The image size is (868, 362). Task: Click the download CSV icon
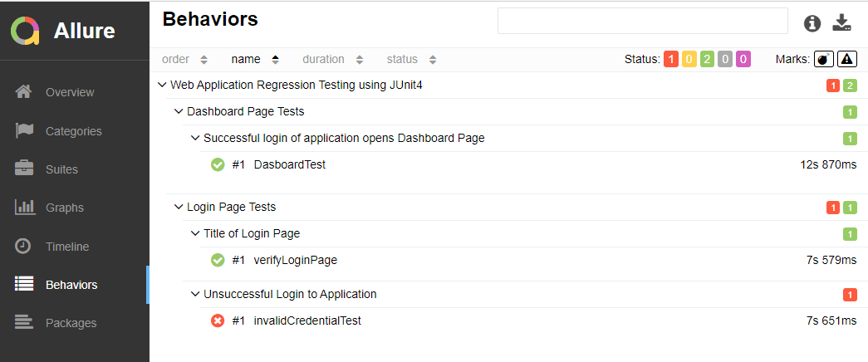click(x=842, y=22)
